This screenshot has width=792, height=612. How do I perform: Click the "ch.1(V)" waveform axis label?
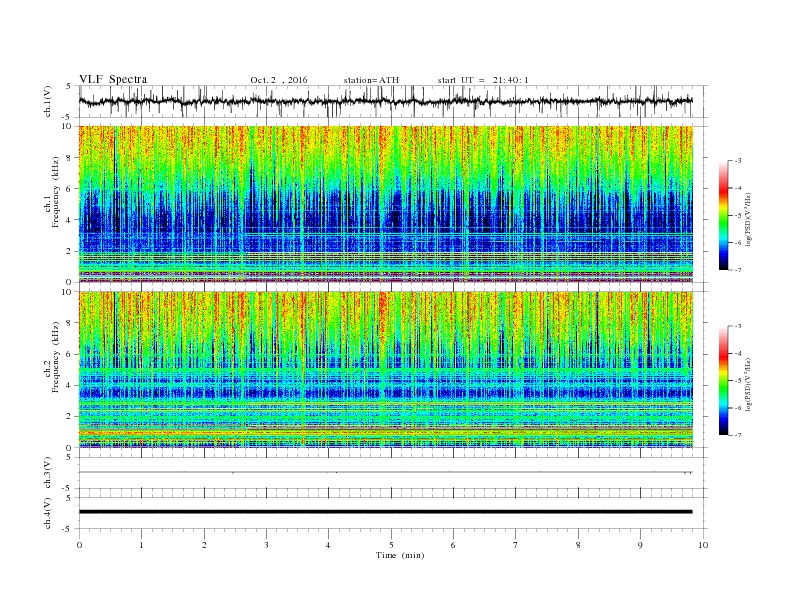point(48,101)
